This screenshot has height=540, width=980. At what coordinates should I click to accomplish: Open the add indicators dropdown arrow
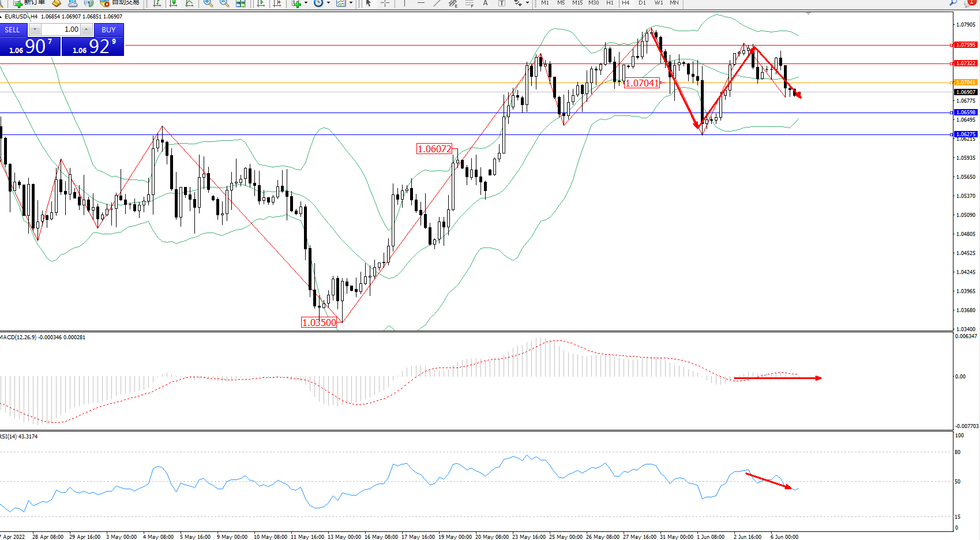(x=306, y=3)
